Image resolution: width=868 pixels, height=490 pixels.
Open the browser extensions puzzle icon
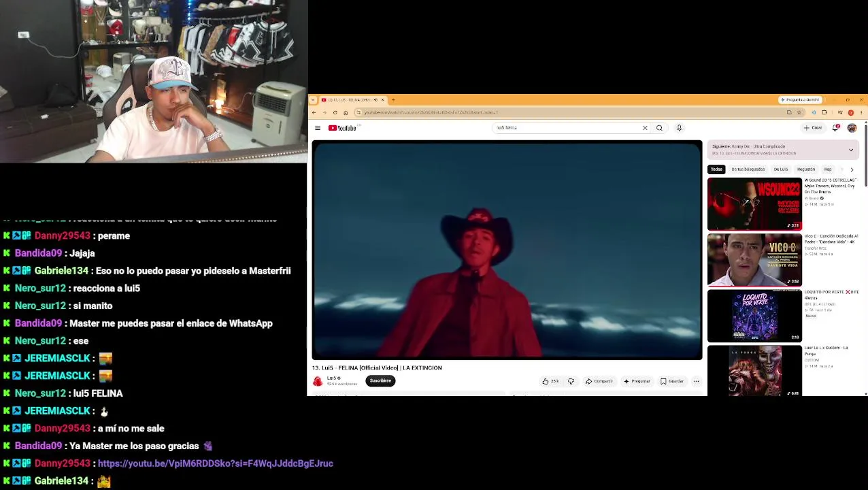point(824,112)
